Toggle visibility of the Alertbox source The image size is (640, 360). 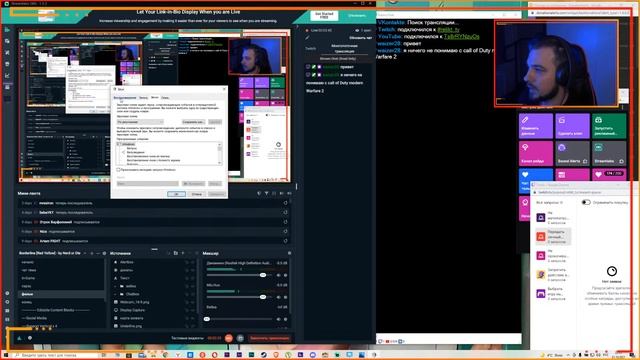click(x=193, y=262)
